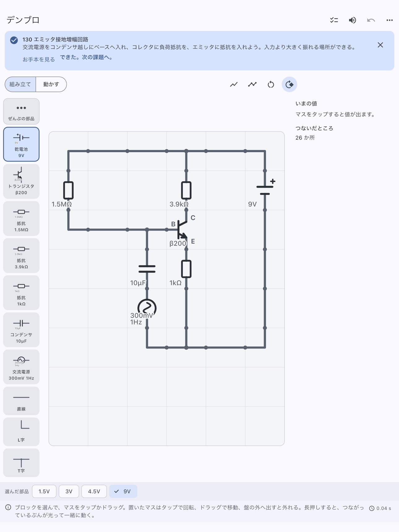
Task: Click できた。次の課題へ。 link
Action: pos(86,58)
